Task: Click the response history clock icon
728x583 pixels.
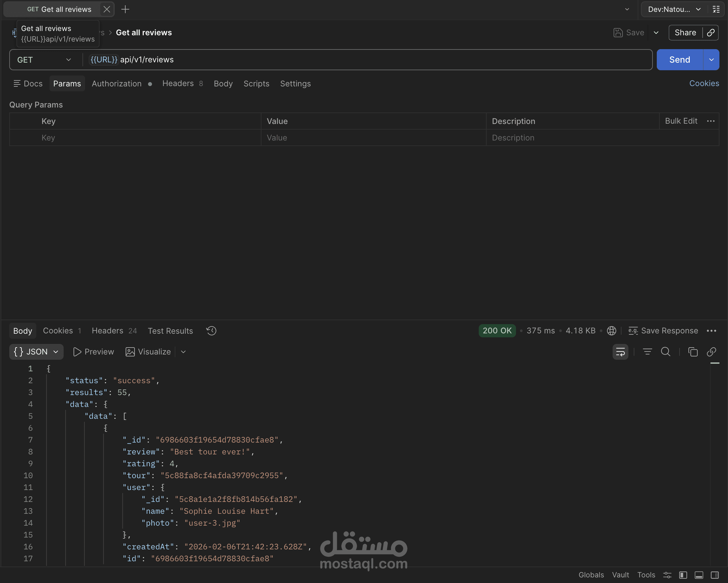Action: click(x=211, y=331)
